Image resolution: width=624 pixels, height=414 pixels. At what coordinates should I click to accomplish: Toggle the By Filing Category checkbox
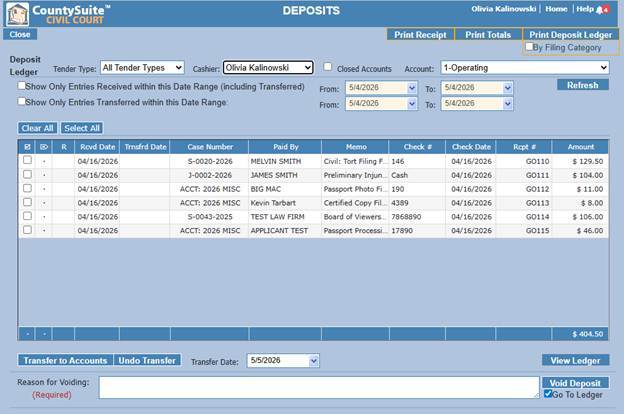[529, 47]
